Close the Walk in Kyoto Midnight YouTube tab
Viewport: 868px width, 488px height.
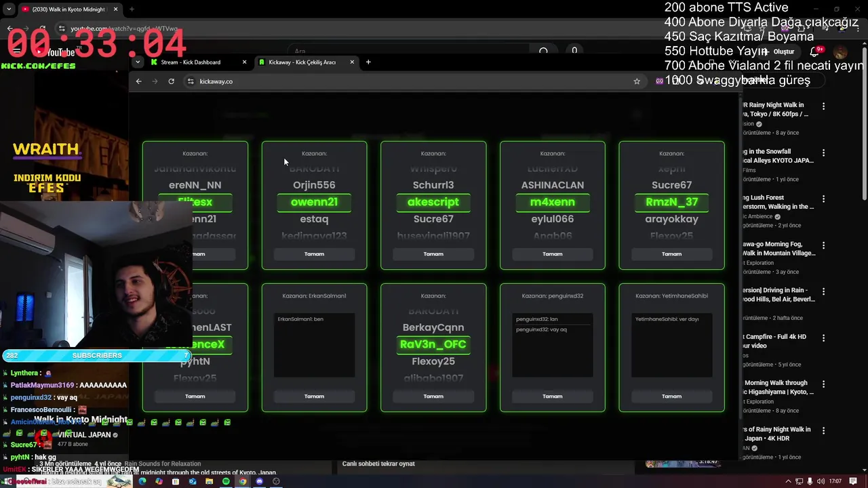point(115,9)
